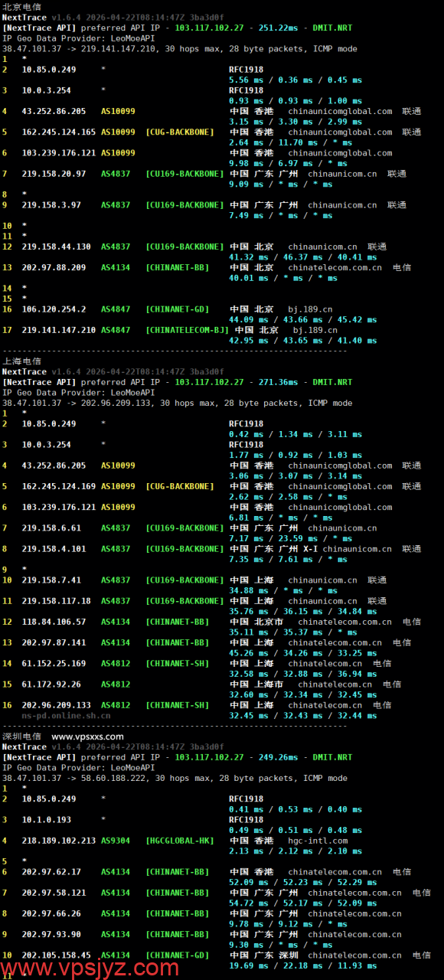Click timing 32.45 ms / 32.43 ms / 32.44 ms
The width and height of the screenshot is (444, 980).
click(303, 715)
